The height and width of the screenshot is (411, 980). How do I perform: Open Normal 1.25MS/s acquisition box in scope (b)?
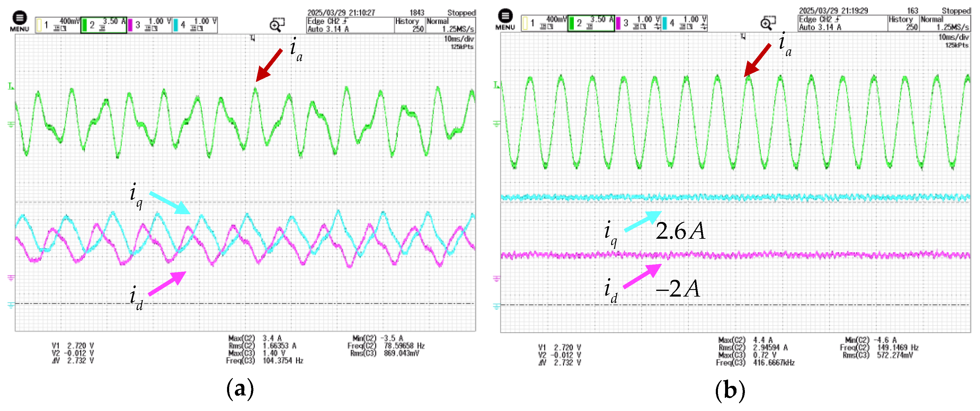point(945,23)
